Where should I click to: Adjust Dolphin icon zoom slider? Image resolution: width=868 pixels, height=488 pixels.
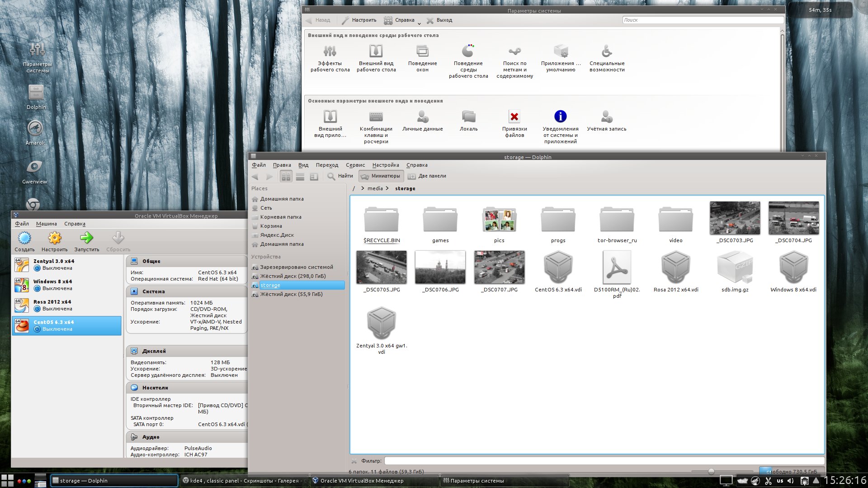711,471
